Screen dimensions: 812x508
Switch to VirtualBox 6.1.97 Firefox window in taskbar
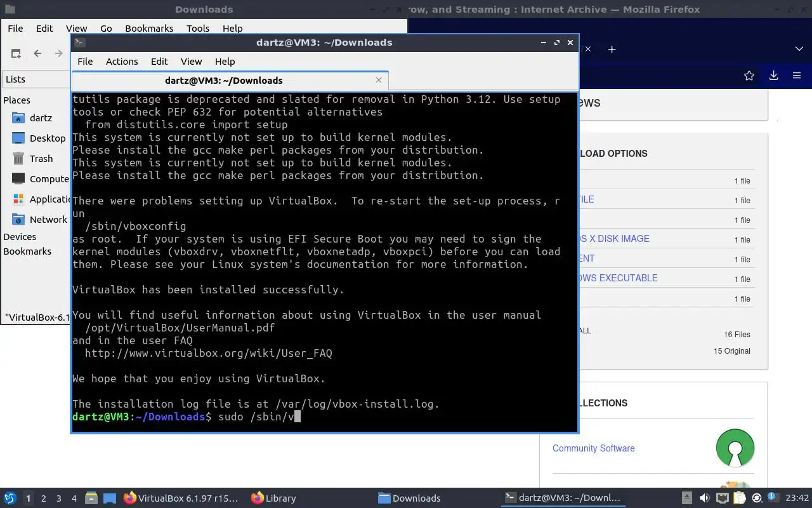pos(181,498)
